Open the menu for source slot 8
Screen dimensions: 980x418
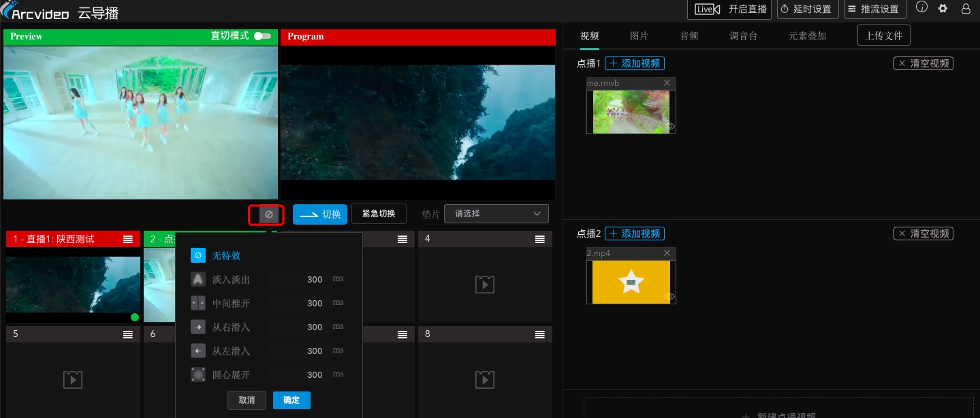tap(539, 334)
